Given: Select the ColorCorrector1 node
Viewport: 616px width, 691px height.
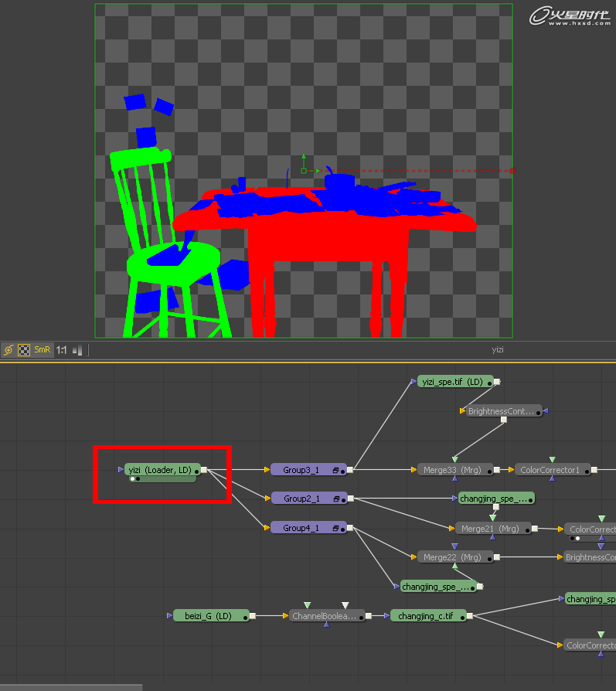Looking at the screenshot, I should 553,470.
